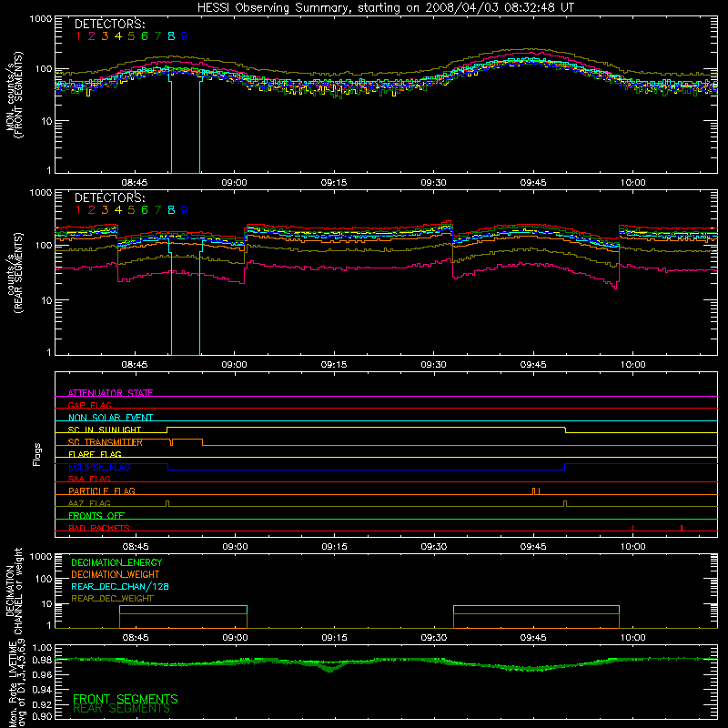Screen dimensions: 728x728
Task: Click detector number 7 in rear segments legend
Action: pos(157,210)
